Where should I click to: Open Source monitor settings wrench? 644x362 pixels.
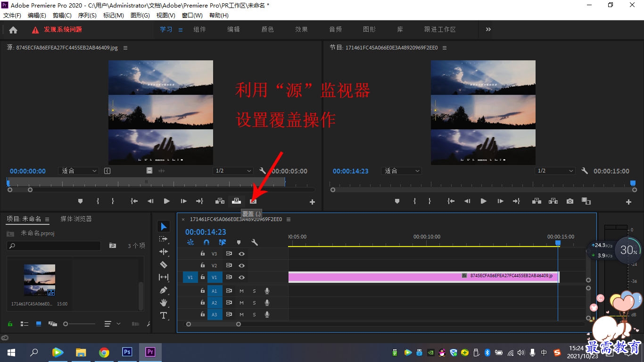click(263, 171)
